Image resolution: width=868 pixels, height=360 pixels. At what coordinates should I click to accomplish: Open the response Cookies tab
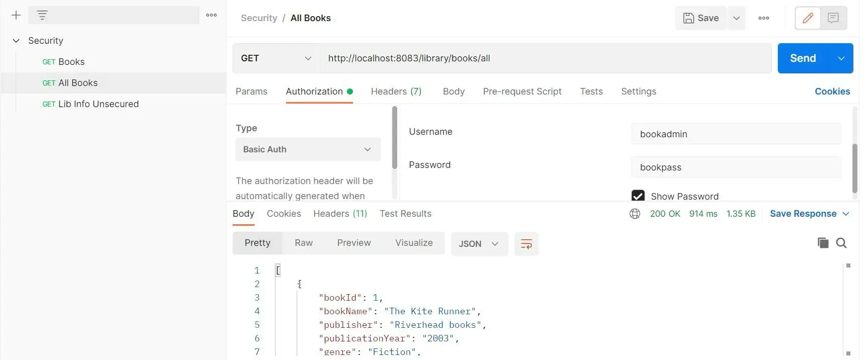(x=284, y=214)
